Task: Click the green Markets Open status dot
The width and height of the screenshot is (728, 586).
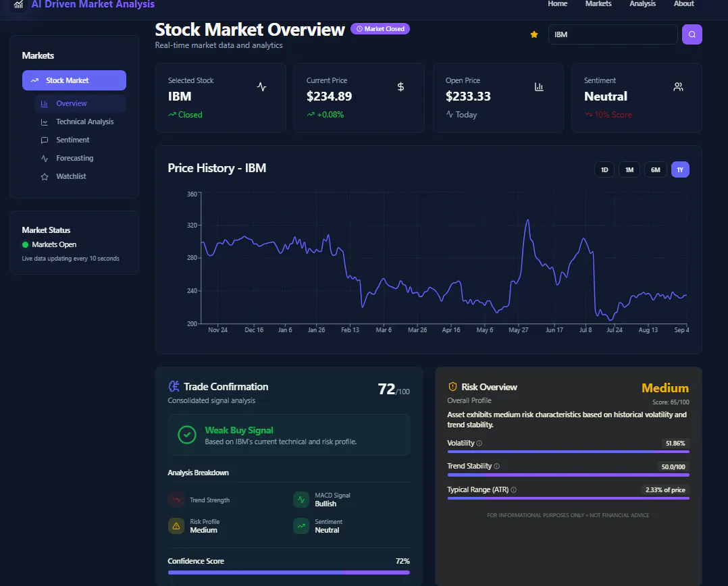Action: point(26,244)
